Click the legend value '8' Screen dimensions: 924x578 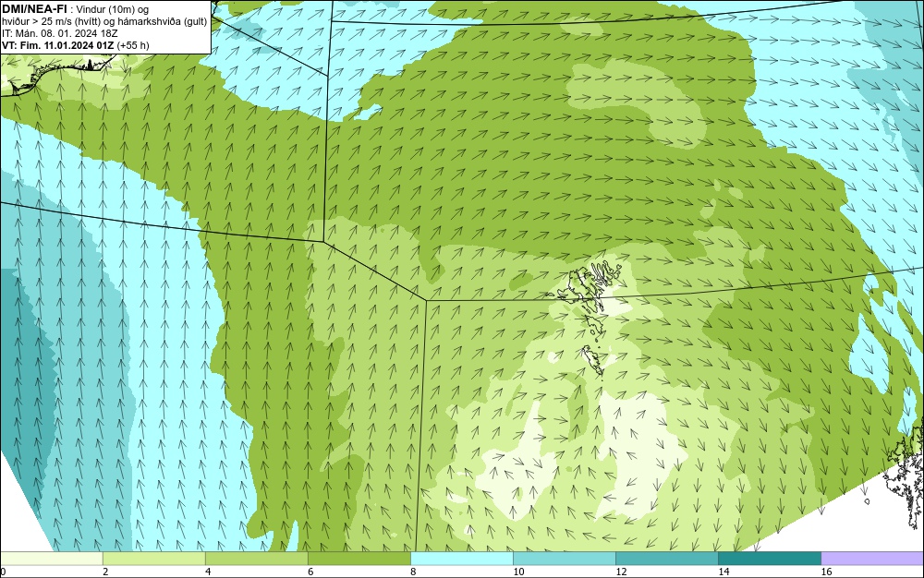(x=413, y=572)
